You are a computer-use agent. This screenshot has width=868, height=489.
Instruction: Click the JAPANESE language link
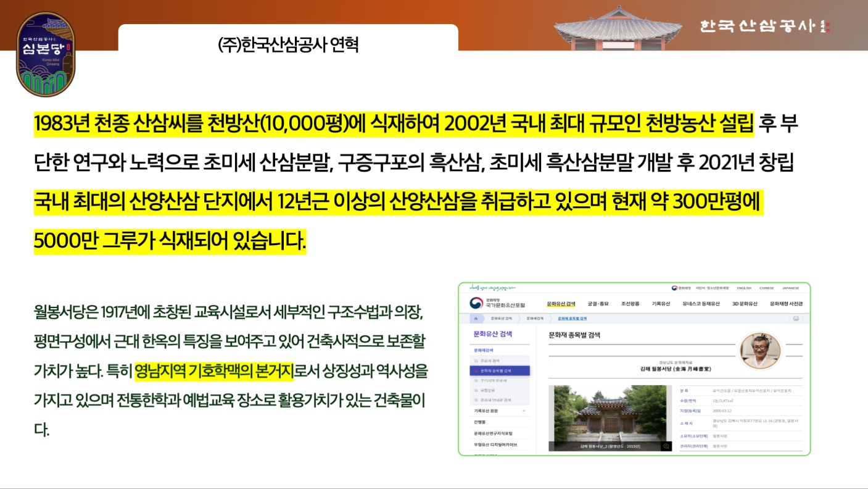(790, 288)
